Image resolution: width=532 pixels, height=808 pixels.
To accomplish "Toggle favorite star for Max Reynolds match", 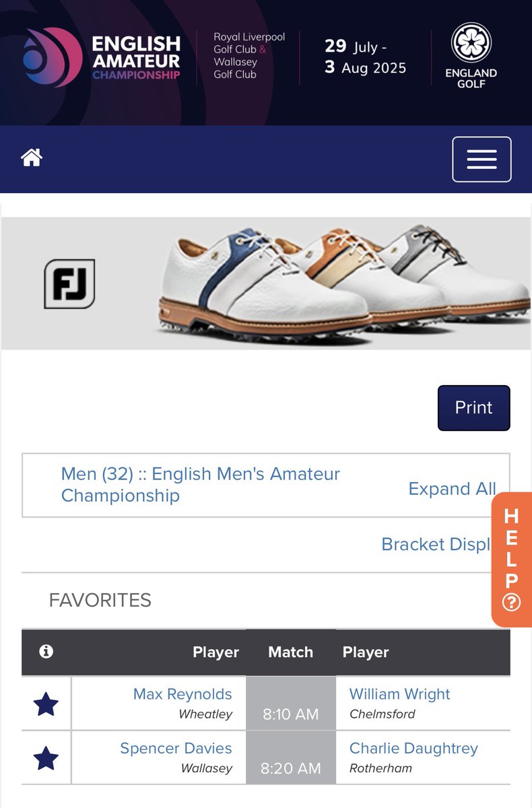I will [46, 704].
